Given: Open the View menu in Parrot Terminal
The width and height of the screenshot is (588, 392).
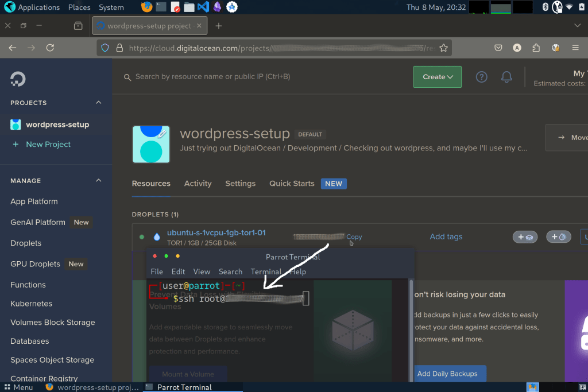Looking at the screenshot, I should click(x=202, y=271).
